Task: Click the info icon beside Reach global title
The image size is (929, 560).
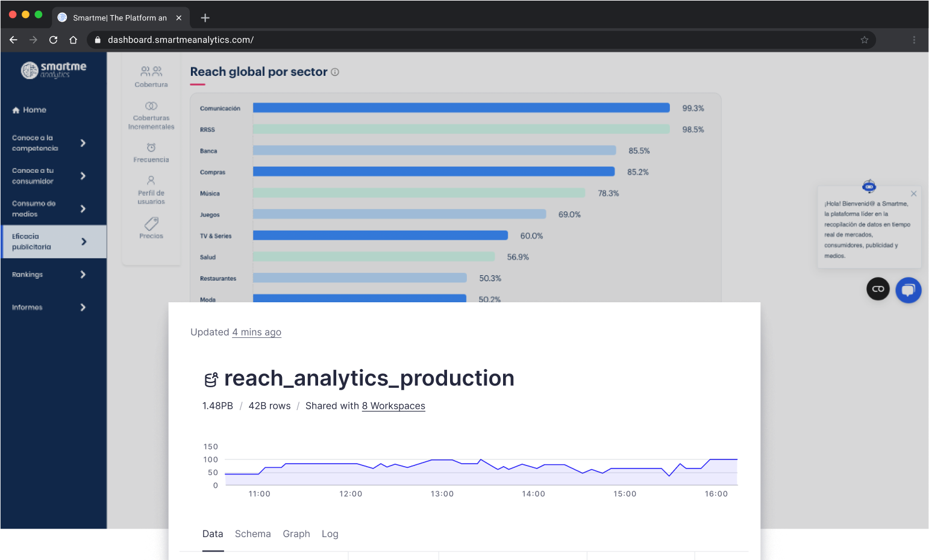Action: pyautogui.click(x=335, y=72)
